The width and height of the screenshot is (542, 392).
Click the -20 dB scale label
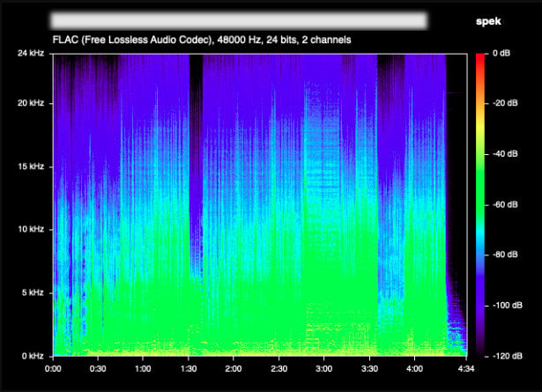[x=505, y=103]
